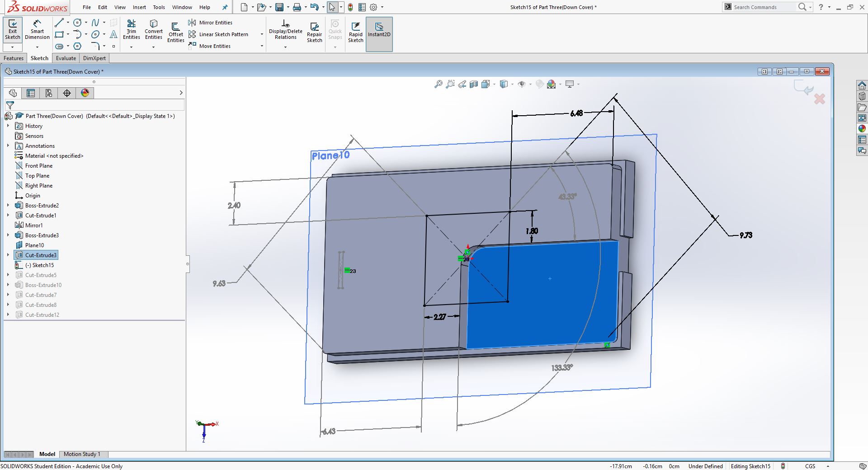Click Zoom to Fit icon
This screenshot has width=868, height=470.
(438, 84)
